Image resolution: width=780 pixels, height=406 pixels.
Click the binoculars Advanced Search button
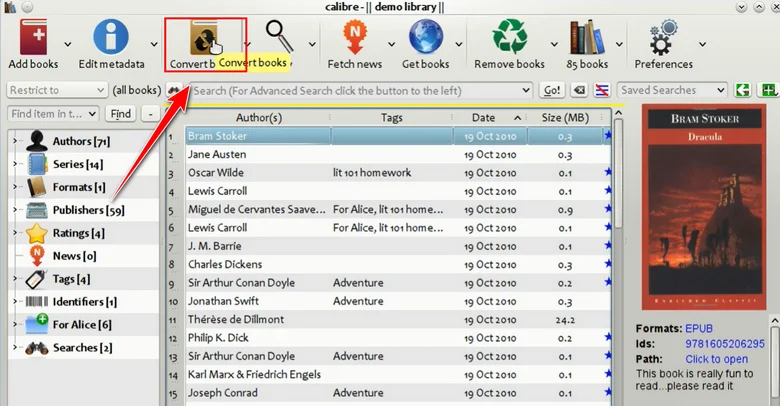pos(174,90)
